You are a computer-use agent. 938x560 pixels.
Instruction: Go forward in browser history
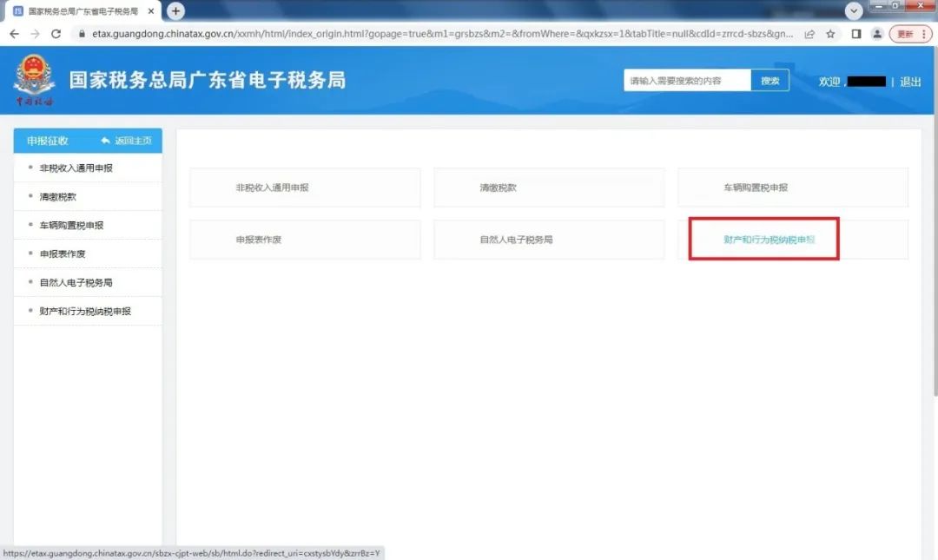tap(36, 34)
